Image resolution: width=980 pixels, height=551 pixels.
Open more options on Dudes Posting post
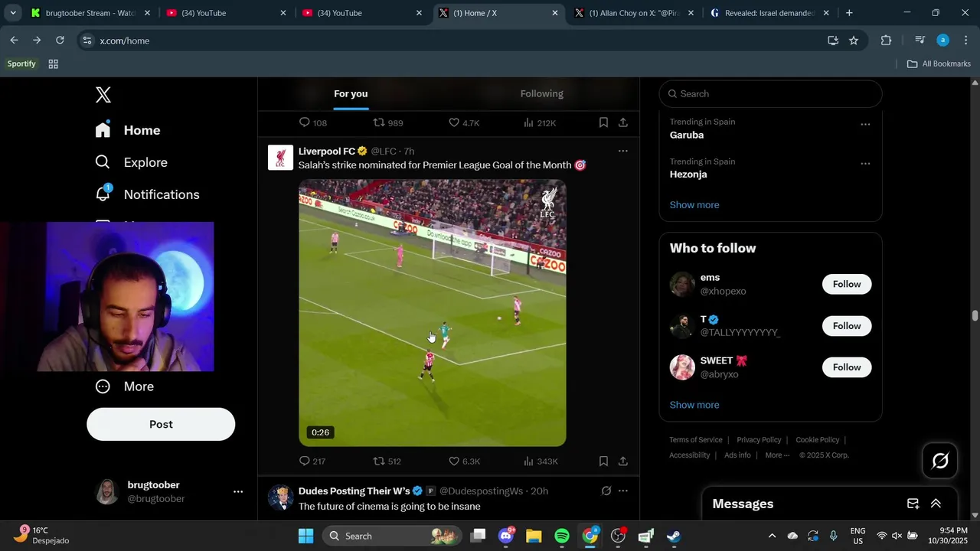coord(623,491)
